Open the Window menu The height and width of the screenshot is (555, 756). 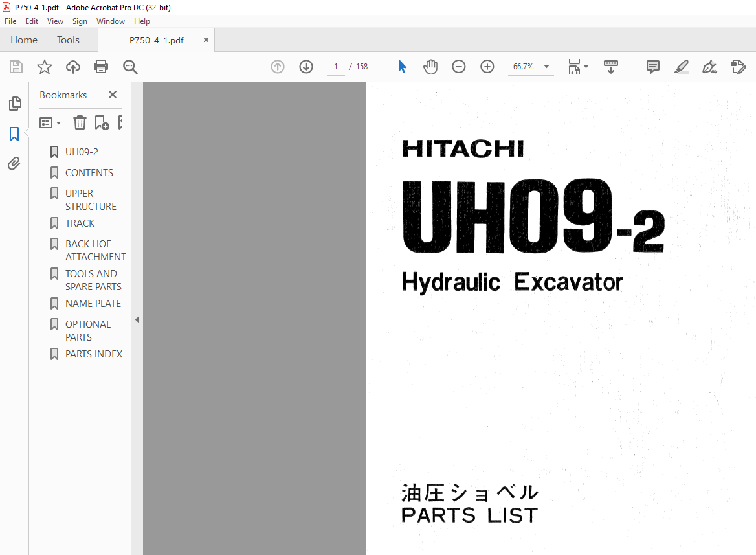111,21
